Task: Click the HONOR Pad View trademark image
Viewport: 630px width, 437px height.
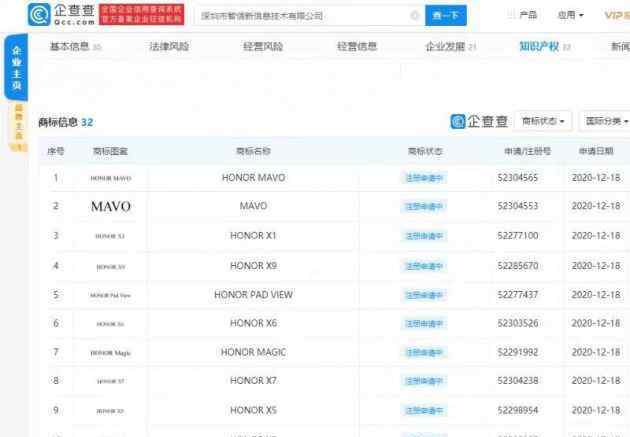Action: pos(110,295)
